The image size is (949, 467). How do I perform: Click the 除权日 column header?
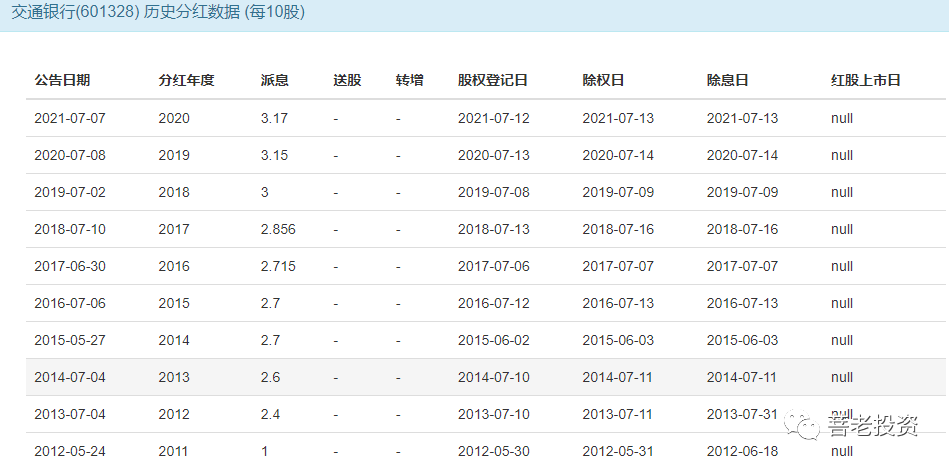point(603,80)
